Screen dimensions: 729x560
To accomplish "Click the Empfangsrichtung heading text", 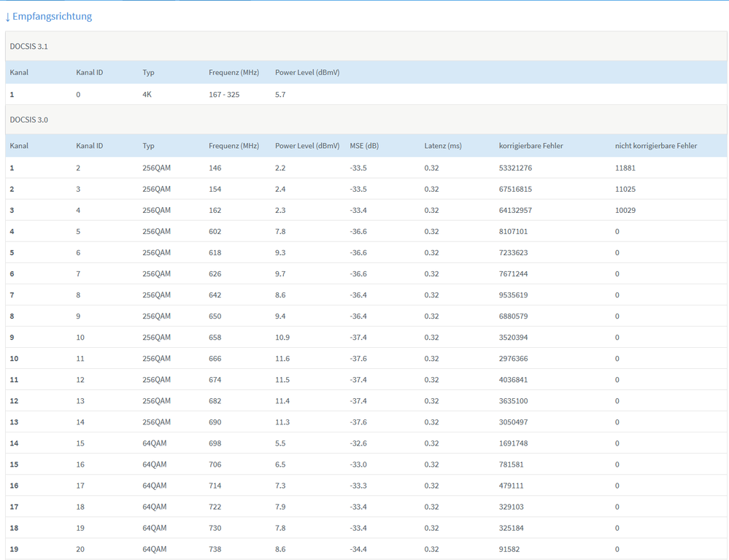I will click(x=52, y=16).
